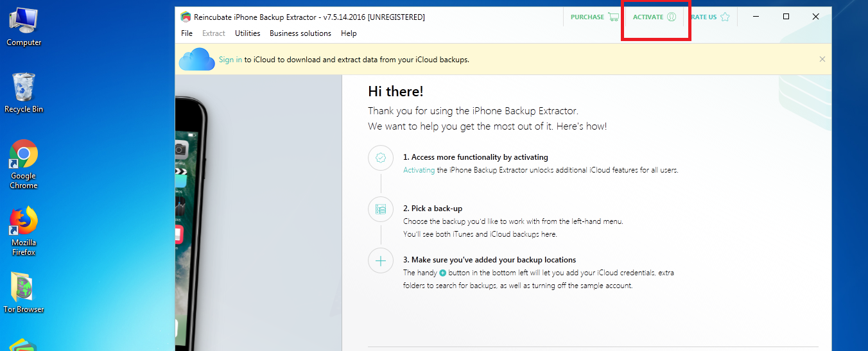The height and width of the screenshot is (351, 868).
Task: Open Recycle Bin on desktop
Action: point(24,93)
